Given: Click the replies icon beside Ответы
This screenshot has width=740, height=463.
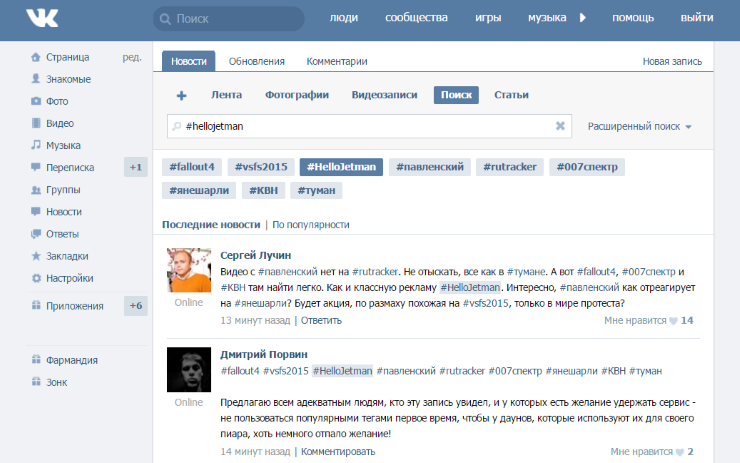Looking at the screenshot, I should point(36,234).
